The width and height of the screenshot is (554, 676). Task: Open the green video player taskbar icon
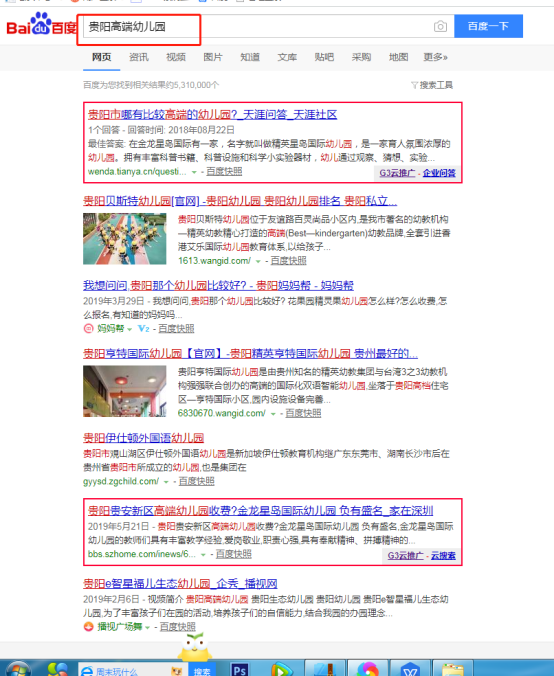281,670
